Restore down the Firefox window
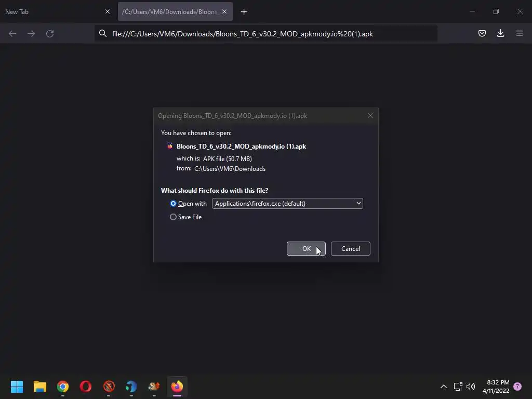The width and height of the screenshot is (532, 399). tap(496, 11)
